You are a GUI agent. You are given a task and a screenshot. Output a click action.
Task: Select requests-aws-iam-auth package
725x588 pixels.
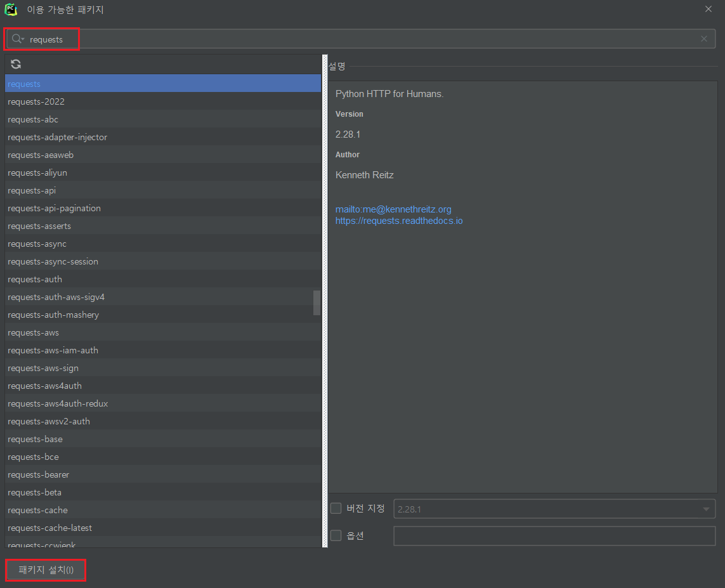click(163, 350)
